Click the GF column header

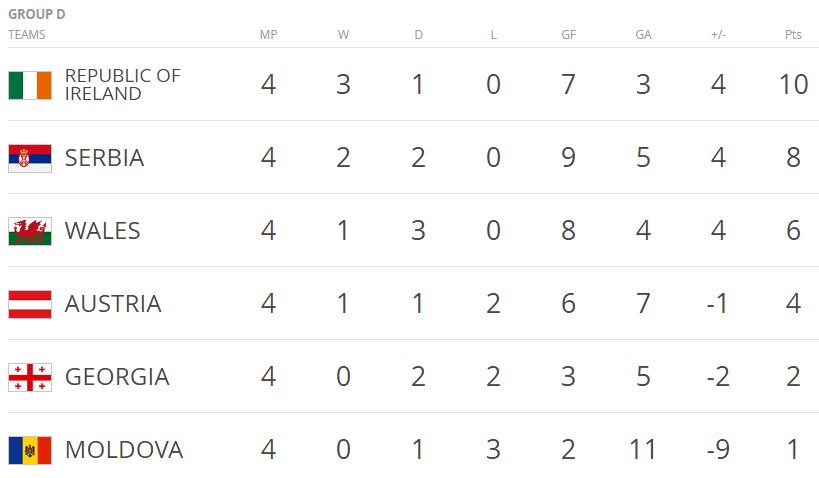[x=568, y=34]
